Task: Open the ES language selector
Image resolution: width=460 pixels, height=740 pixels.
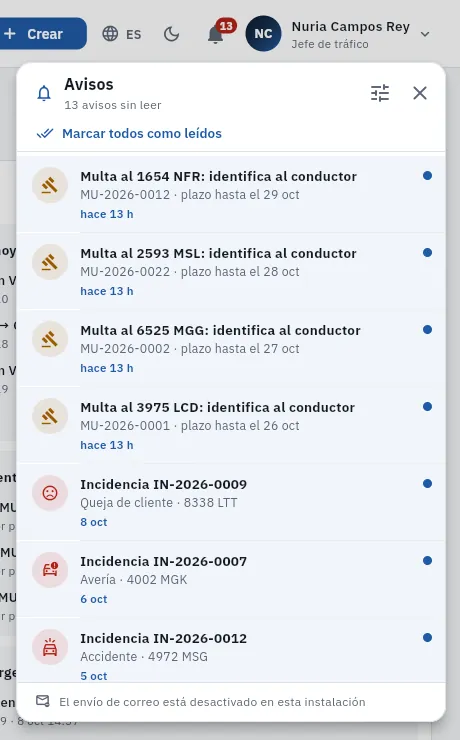Action: 122,34
